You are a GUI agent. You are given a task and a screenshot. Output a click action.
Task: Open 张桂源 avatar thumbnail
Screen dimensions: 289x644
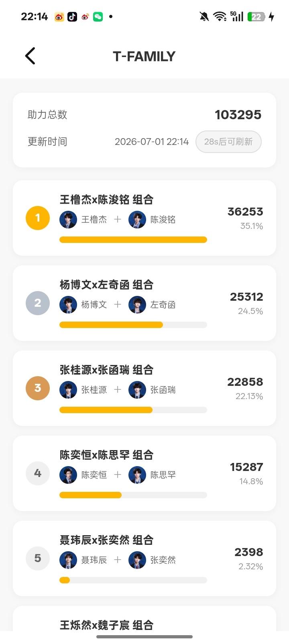coord(68,390)
